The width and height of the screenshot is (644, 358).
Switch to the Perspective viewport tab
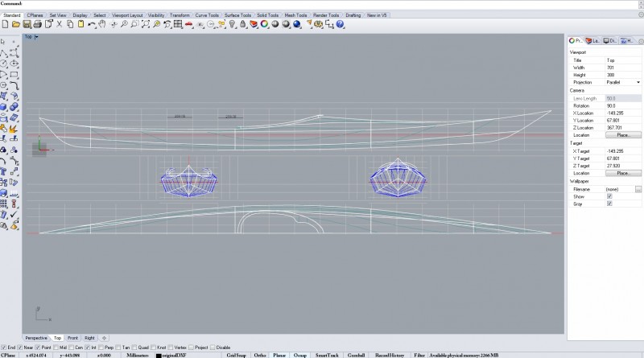(36, 338)
